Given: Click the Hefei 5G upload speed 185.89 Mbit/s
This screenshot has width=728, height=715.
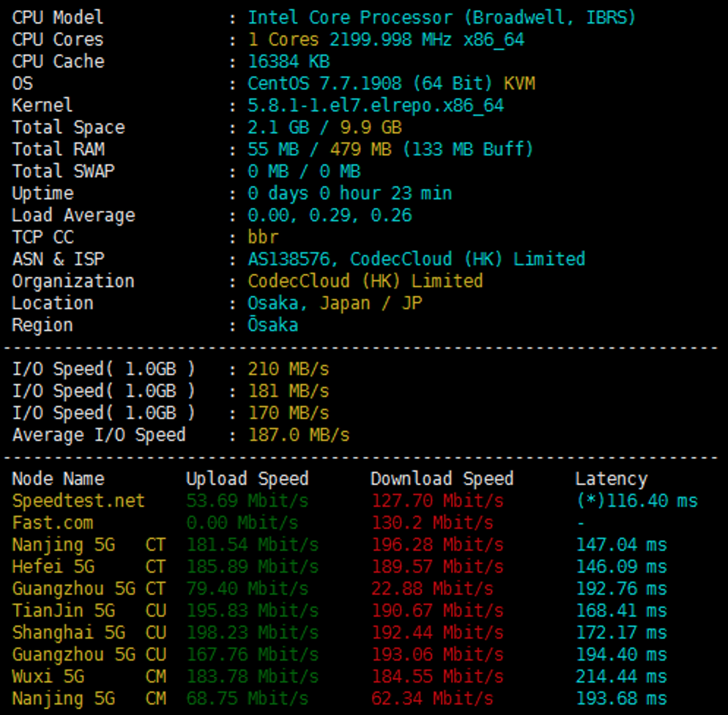Looking at the screenshot, I should pyautogui.click(x=252, y=567).
